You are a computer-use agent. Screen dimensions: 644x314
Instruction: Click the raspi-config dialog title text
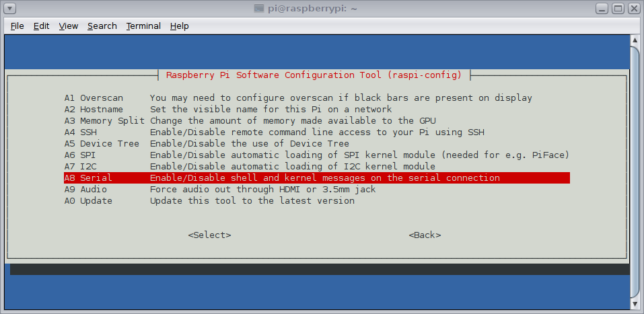314,75
